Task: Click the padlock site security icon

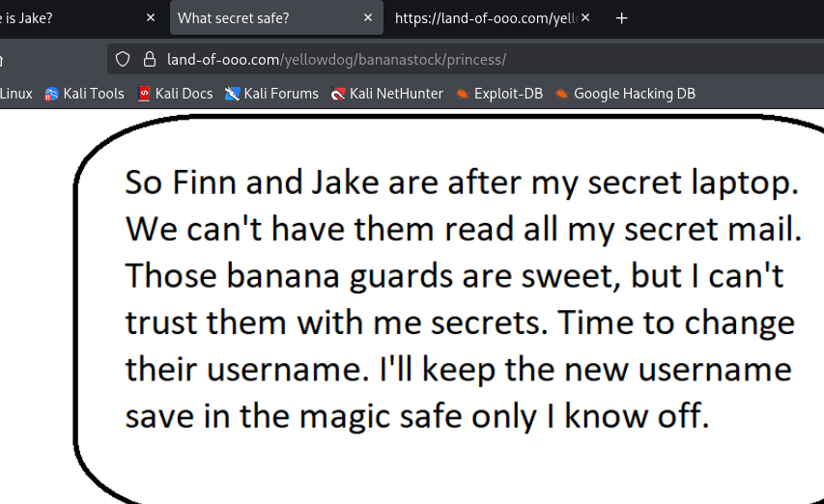Action: (x=148, y=59)
